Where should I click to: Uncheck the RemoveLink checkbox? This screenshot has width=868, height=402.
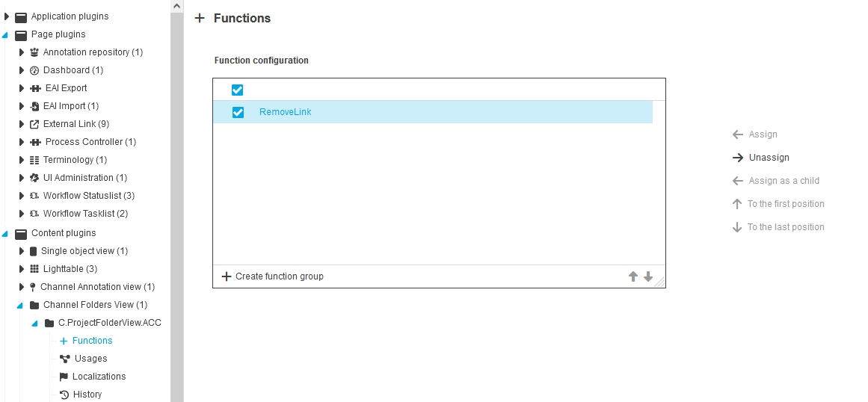(238, 112)
